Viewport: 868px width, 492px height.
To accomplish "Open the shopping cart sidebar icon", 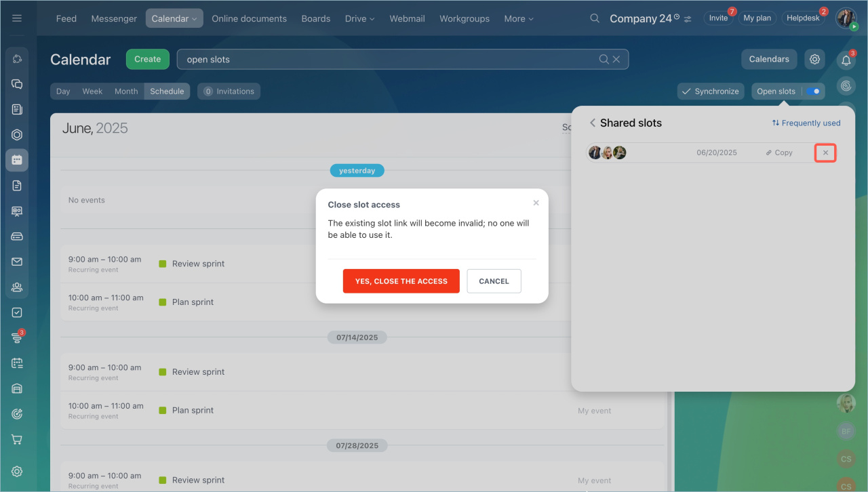I will 17,439.
